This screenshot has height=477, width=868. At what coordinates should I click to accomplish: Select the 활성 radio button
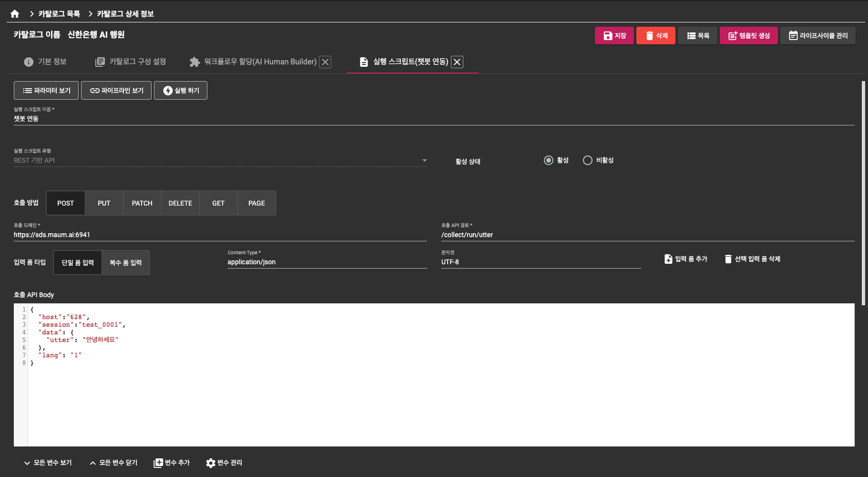549,160
